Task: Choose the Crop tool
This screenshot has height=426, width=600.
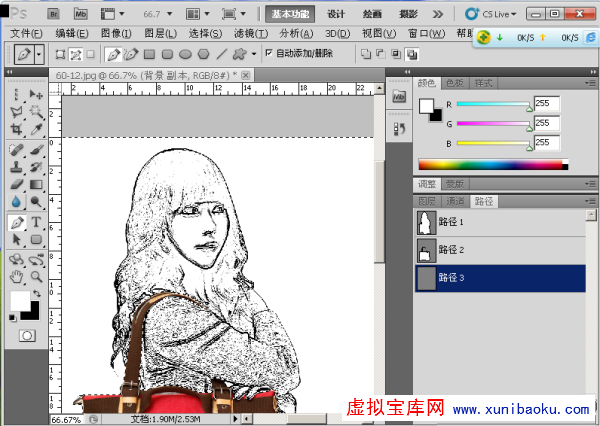Action: click(16, 130)
